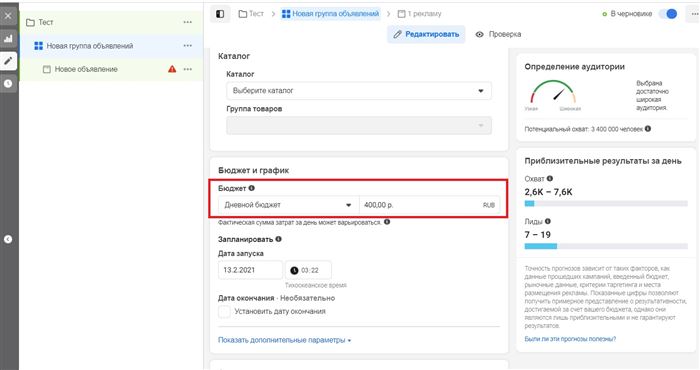Screen dimensions: 700x370
Task: Open options menu for Тест campaign
Action: coord(188,22)
